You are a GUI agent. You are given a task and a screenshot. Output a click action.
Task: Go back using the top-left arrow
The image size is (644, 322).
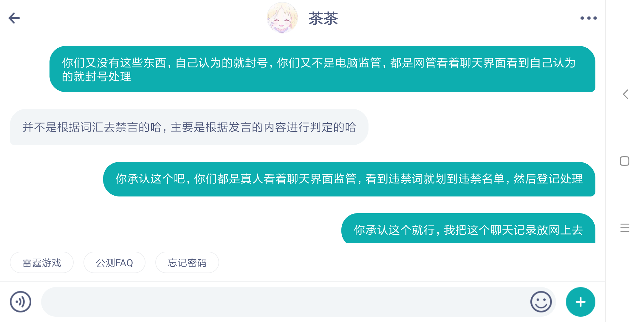(x=14, y=18)
